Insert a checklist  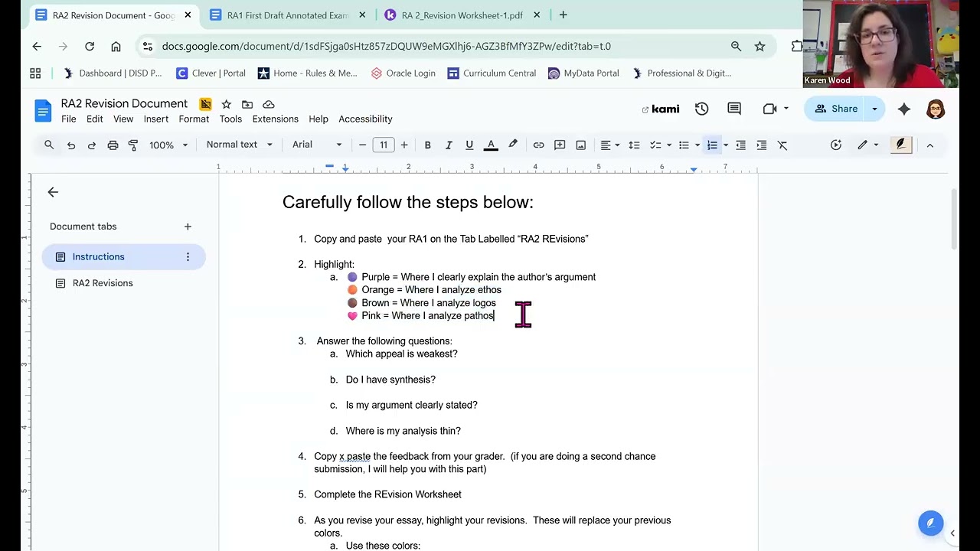coord(655,145)
